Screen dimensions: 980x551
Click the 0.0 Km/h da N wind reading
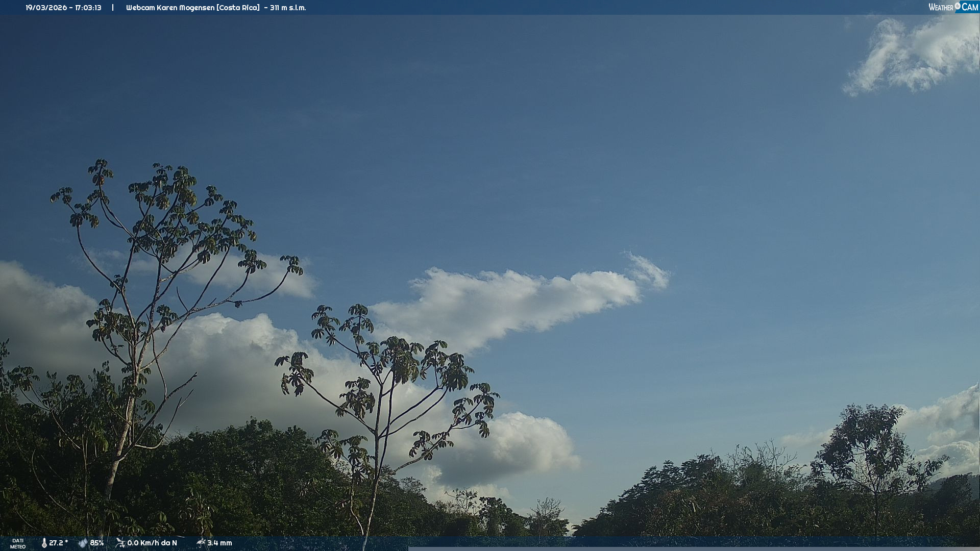pyautogui.click(x=152, y=543)
